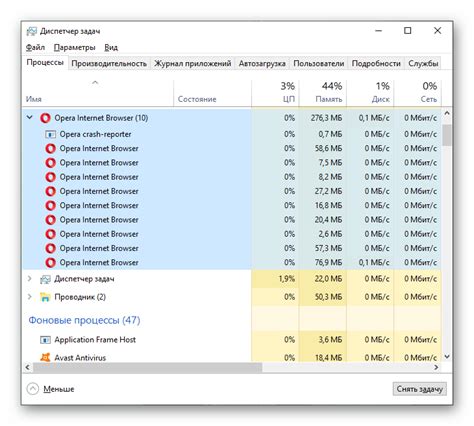Click Opera icon in the 16,8 МБ row
474x426 pixels.
pos(50,206)
